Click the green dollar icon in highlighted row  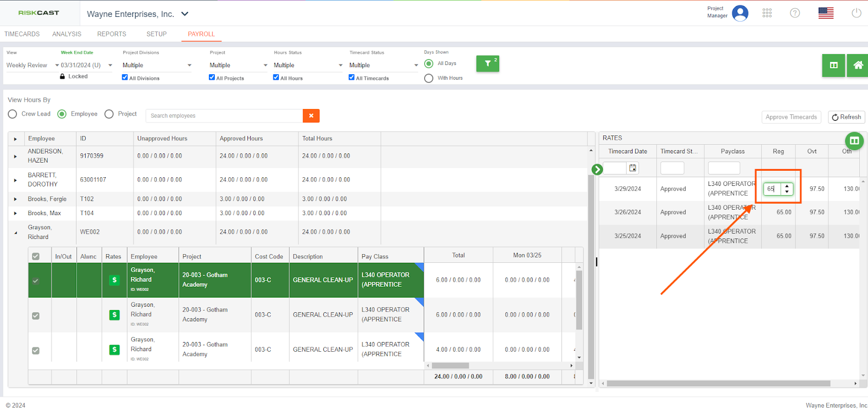[x=114, y=280]
